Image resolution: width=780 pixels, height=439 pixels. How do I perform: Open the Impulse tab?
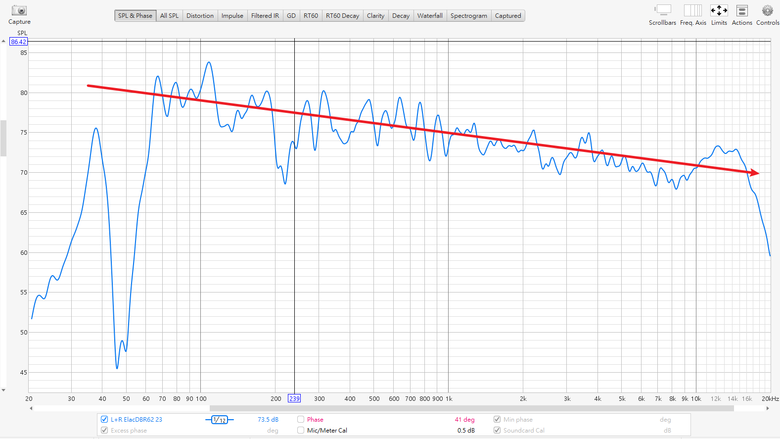232,16
